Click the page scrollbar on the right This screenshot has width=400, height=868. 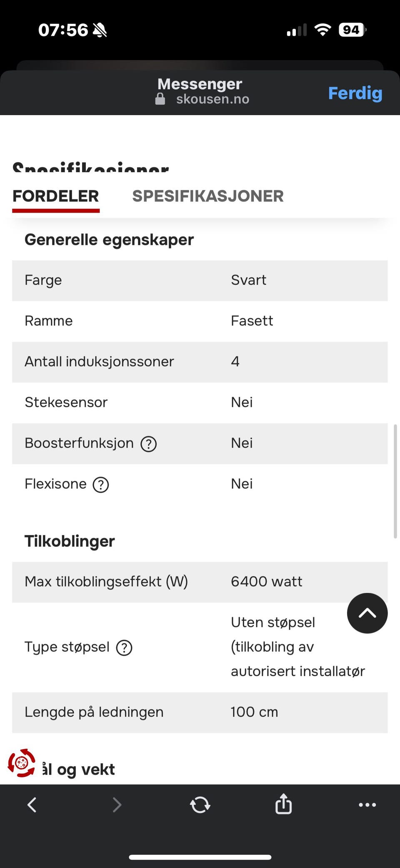(x=395, y=481)
